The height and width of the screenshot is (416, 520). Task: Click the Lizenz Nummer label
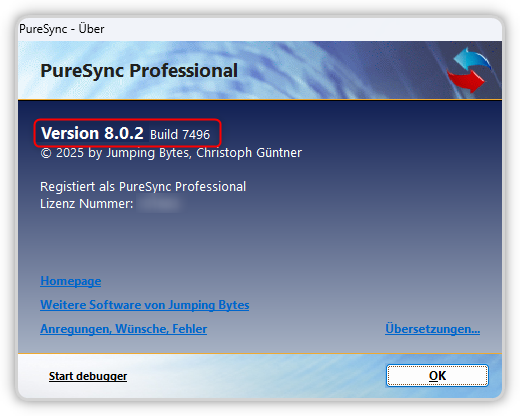[x=87, y=204]
